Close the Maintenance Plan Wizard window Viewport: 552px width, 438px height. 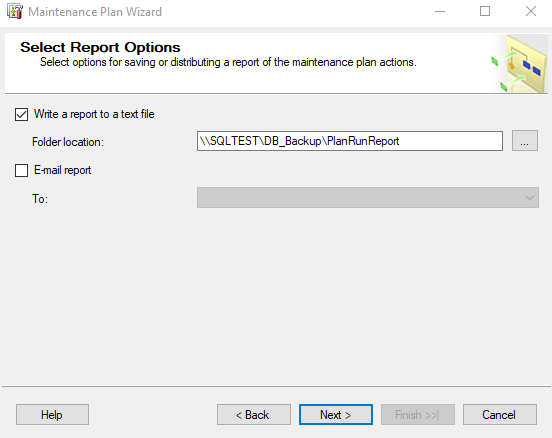click(x=531, y=12)
